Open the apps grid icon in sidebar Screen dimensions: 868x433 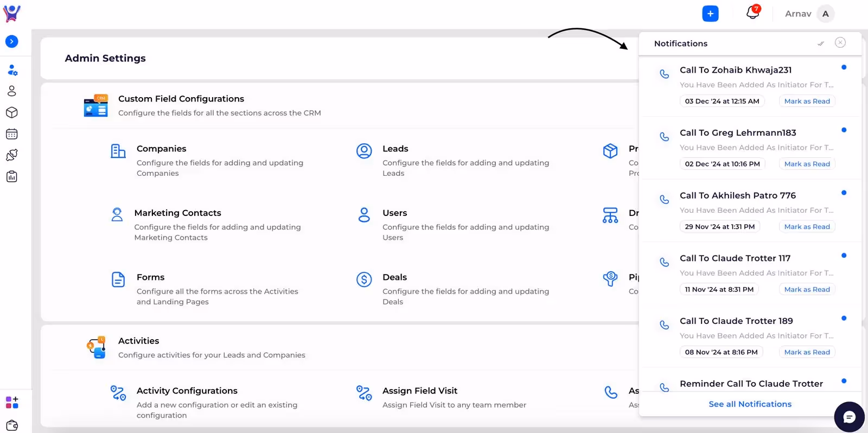pyautogui.click(x=12, y=402)
